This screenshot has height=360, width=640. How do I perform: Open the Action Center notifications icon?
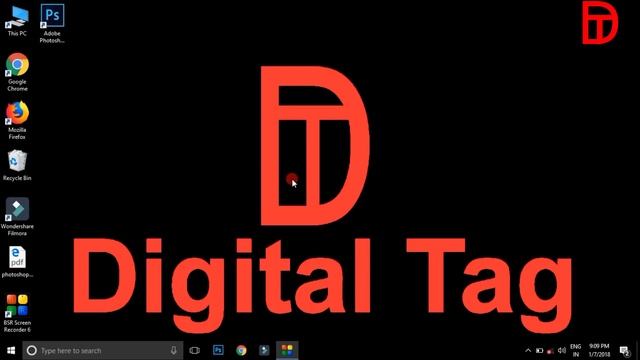(x=625, y=351)
